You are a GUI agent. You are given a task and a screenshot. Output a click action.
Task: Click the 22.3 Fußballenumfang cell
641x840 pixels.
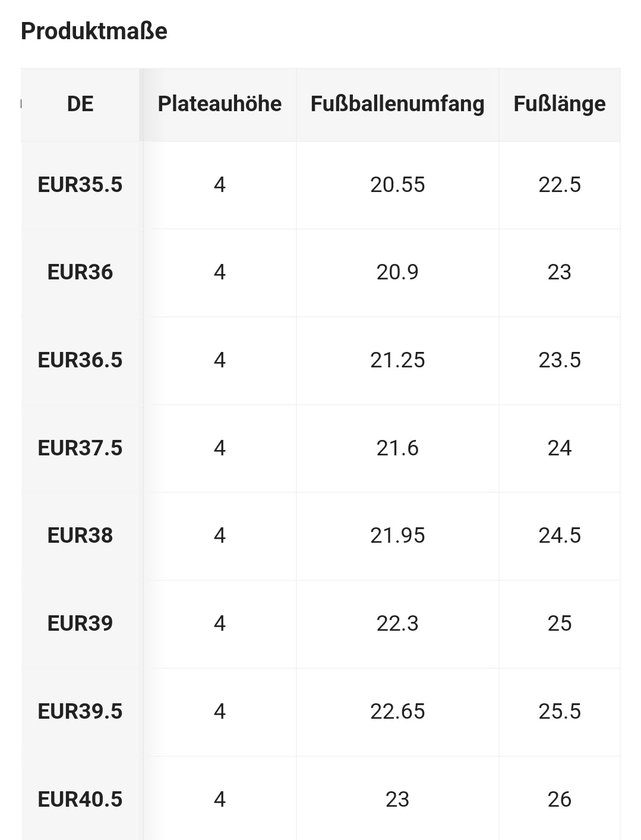click(x=397, y=624)
